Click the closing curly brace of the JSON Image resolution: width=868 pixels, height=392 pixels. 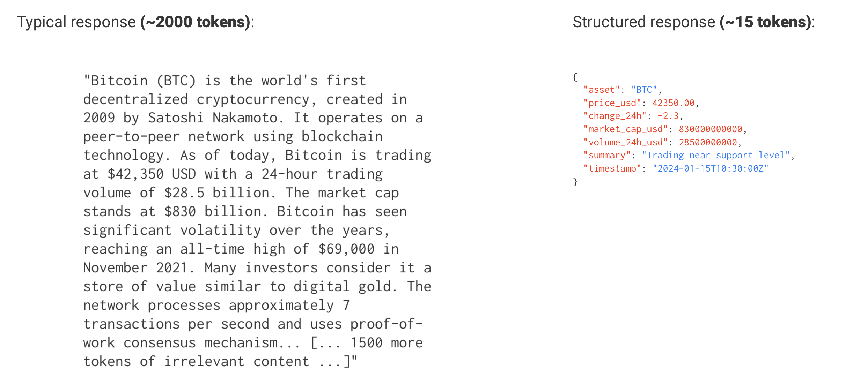575,182
